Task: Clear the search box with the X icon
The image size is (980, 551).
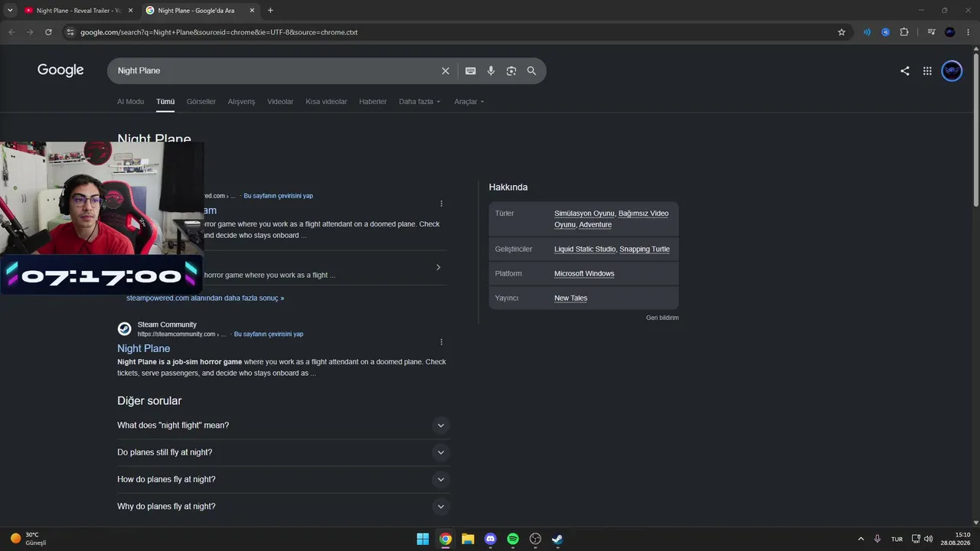Action: [x=445, y=70]
